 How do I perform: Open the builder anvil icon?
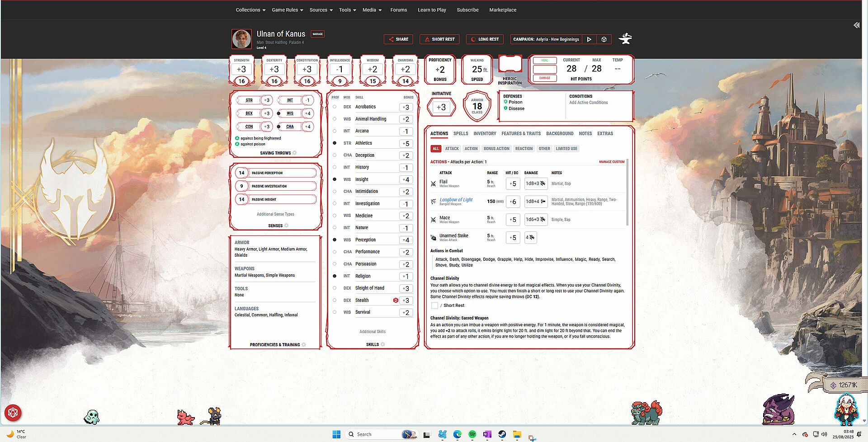625,38
